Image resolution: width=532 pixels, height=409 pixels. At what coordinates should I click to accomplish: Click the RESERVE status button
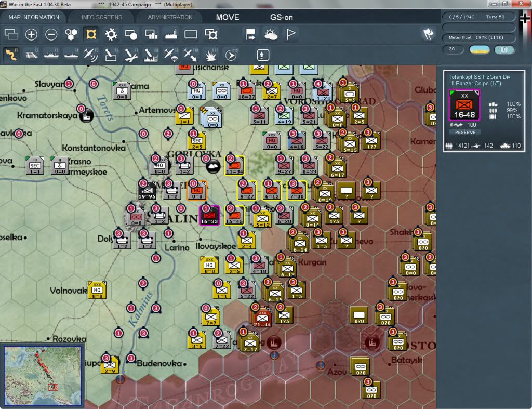tap(465, 133)
